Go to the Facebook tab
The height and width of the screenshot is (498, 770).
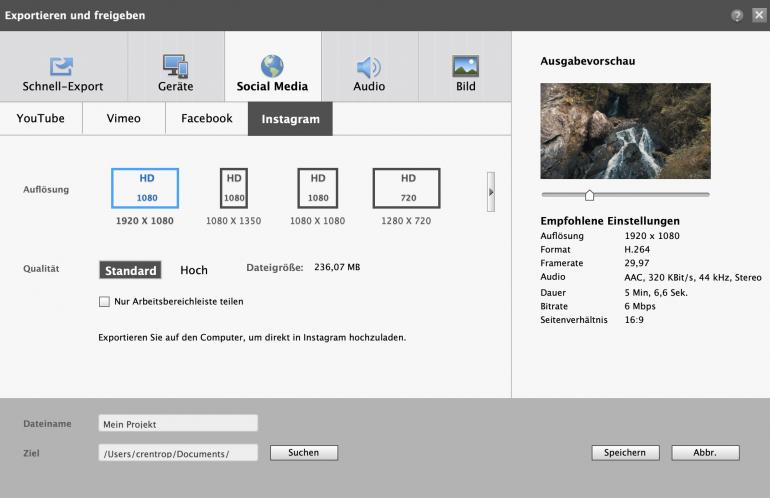click(206, 118)
